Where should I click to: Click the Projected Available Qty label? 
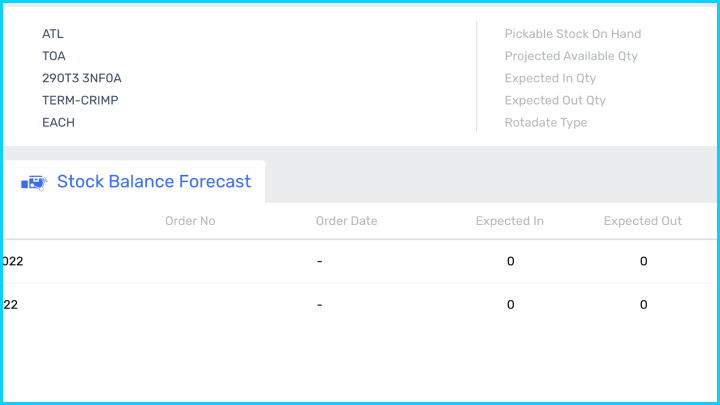[571, 56]
